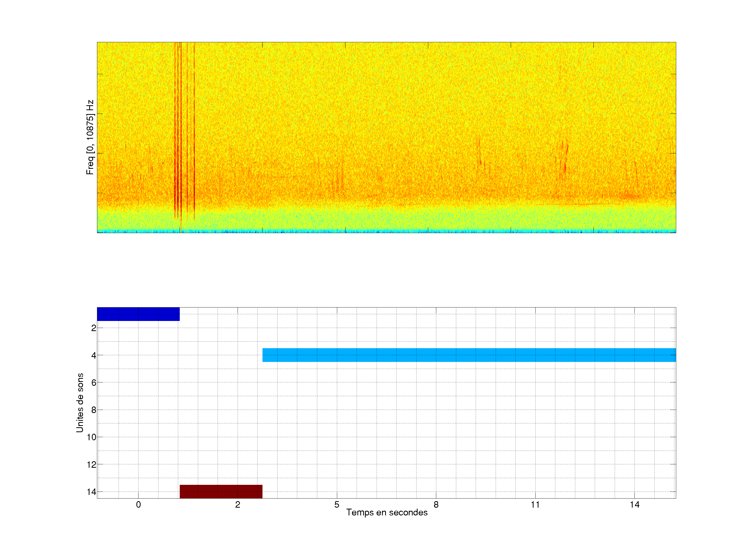Click the dark red bar at row 14

tap(221, 492)
